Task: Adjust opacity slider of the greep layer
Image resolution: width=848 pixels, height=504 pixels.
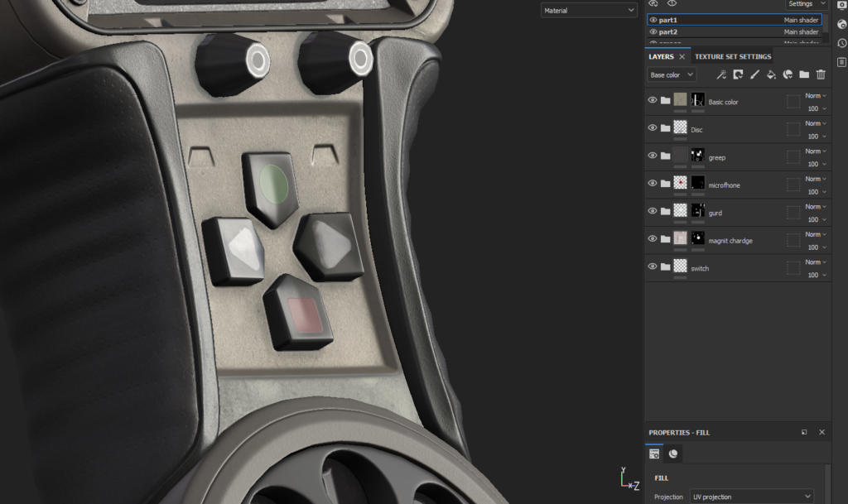Action: [812, 164]
